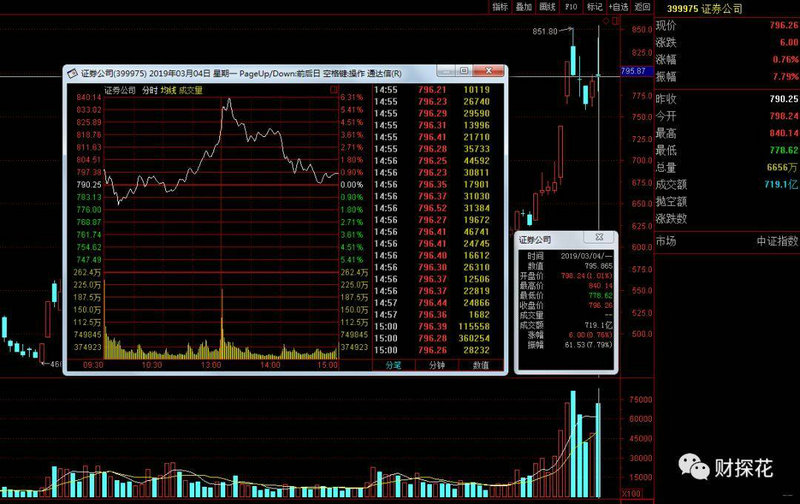Switch to the 分钟 minute tab
This screenshot has width=800, height=504.
pyautogui.click(x=437, y=366)
